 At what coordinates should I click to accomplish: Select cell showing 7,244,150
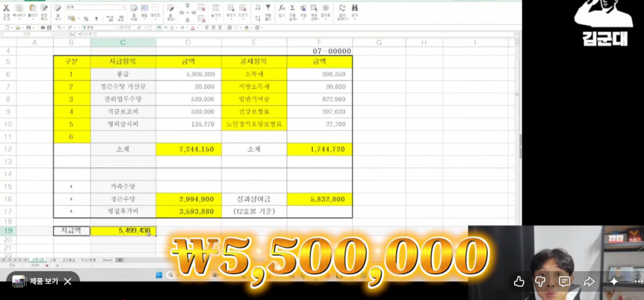[x=189, y=149]
